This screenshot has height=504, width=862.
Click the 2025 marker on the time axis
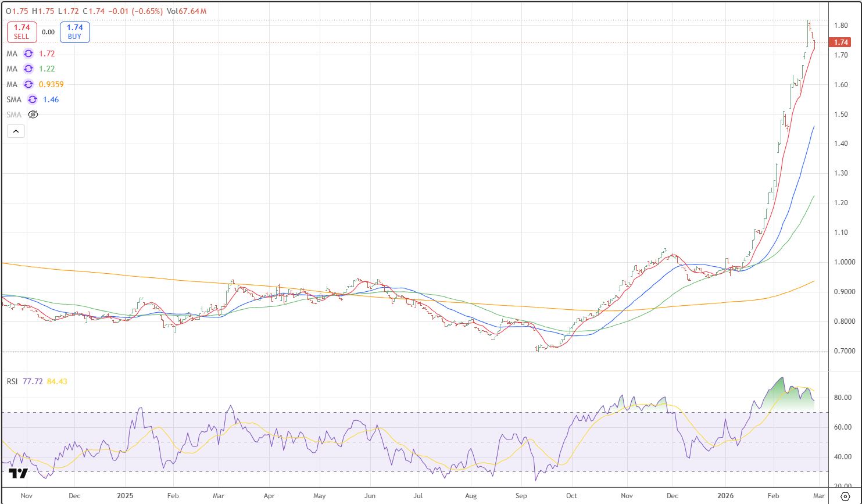[x=126, y=496]
